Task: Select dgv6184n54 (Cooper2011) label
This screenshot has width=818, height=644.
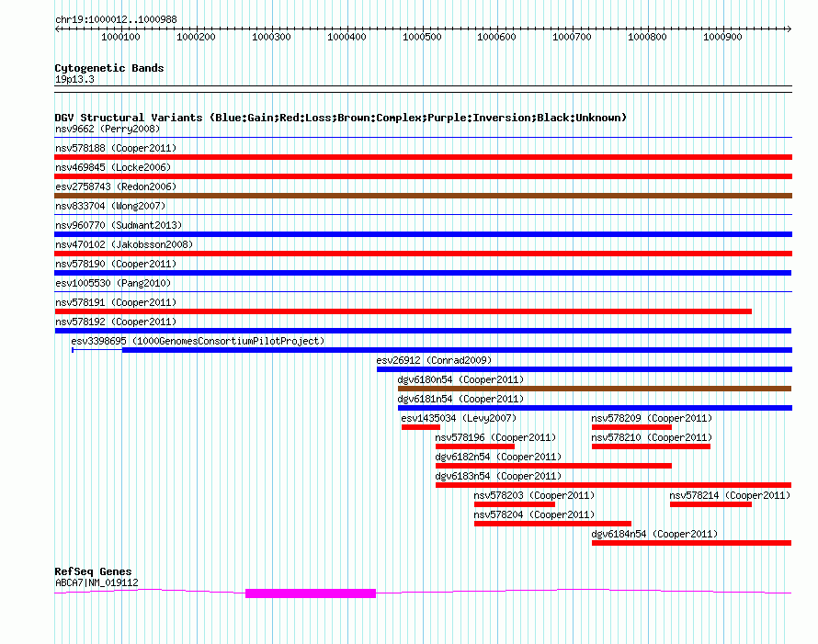Action: point(654,534)
